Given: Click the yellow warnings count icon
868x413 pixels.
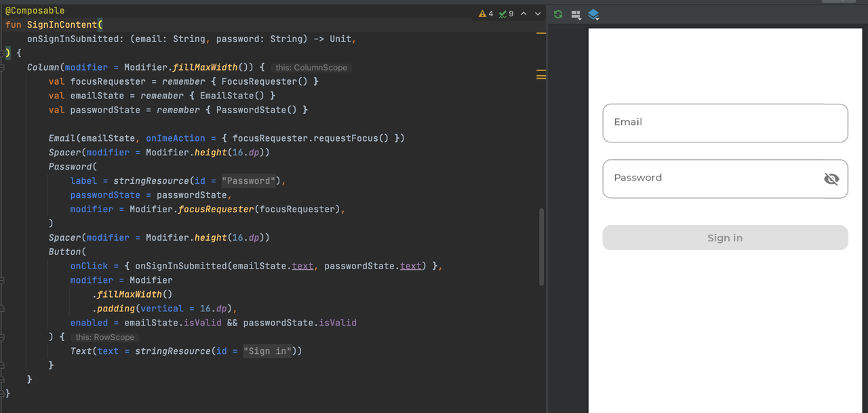Looking at the screenshot, I should tap(482, 14).
